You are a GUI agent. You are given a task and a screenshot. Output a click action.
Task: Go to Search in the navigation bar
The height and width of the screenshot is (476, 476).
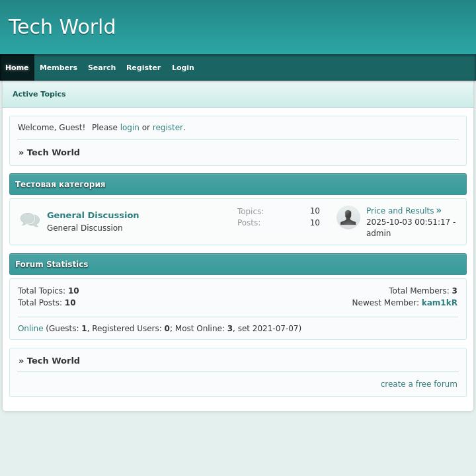(x=102, y=67)
